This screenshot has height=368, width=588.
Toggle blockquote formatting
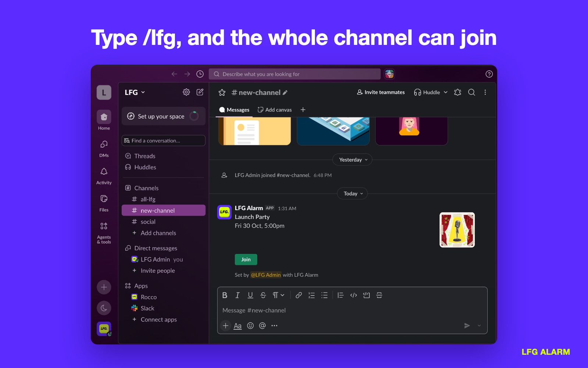click(x=340, y=295)
